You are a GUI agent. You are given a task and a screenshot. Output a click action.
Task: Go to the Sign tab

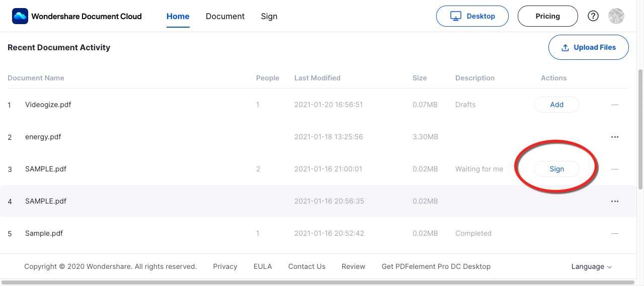click(x=269, y=16)
